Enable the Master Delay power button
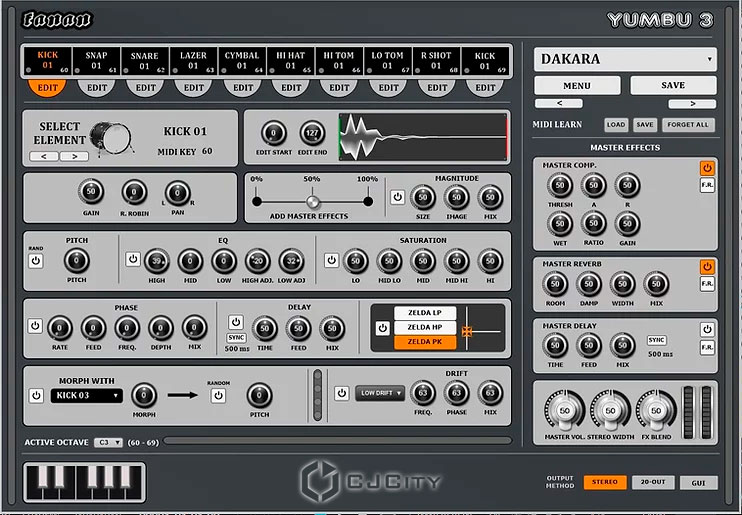Viewport: 742px width, 515px height. tap(707, 329)
